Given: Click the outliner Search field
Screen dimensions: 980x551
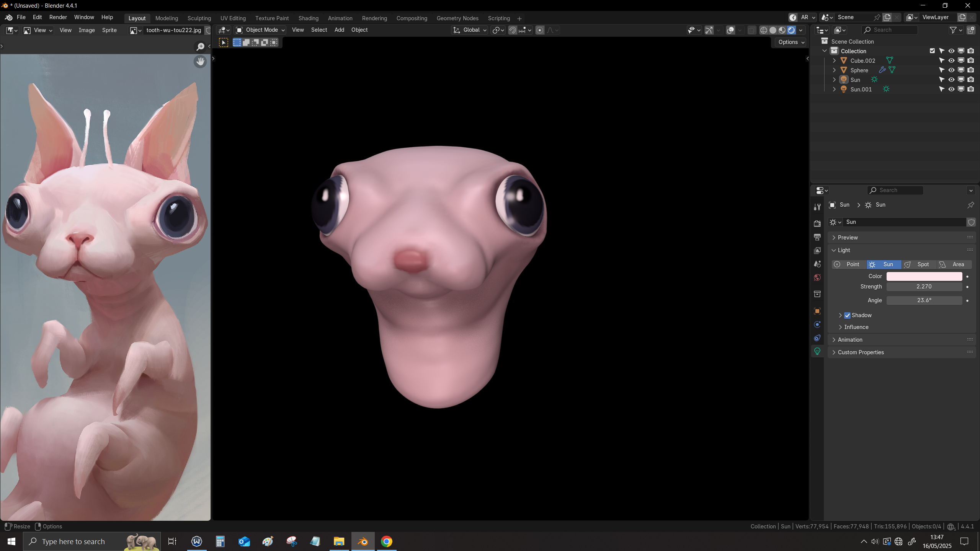Looking at the screenshot, I should point(890,30).
